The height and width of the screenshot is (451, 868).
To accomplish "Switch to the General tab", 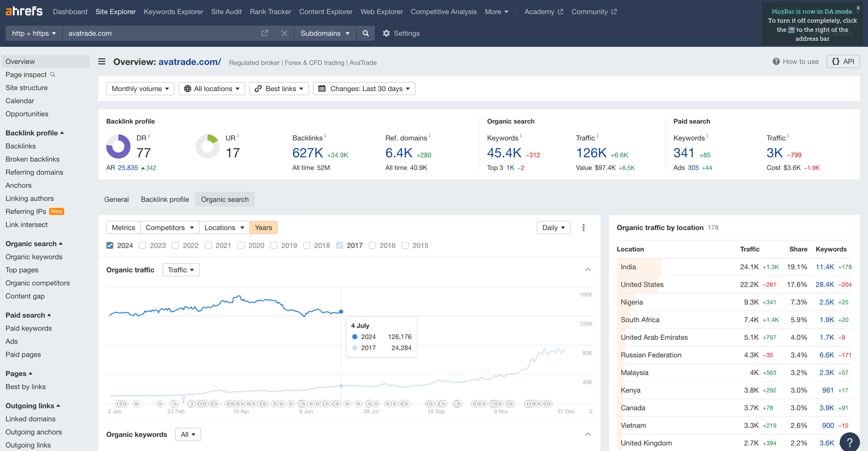I will (x=117, y=199).
